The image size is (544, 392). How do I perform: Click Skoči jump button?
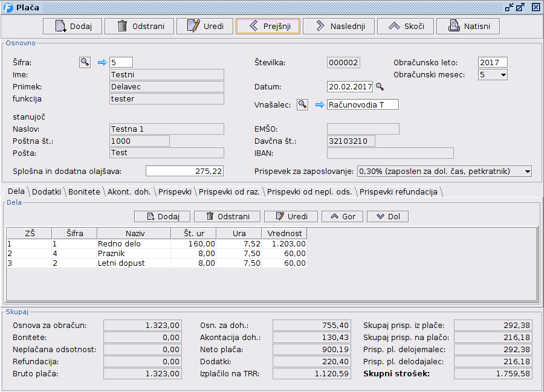click(x=406, y=27)
